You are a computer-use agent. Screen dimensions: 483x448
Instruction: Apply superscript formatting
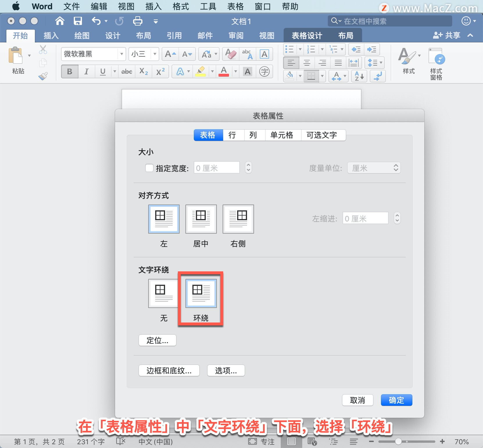pos(160,71)
